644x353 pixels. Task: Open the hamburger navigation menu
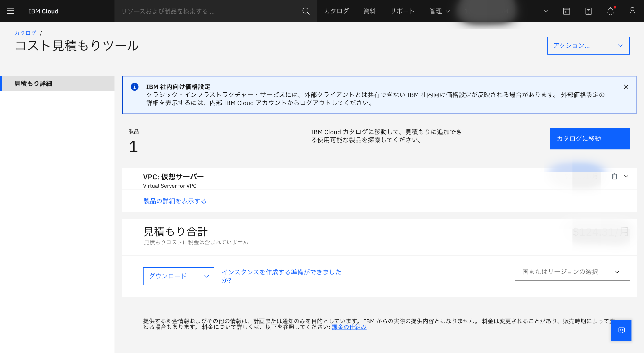pyautogui.click(x=11, y=11)
